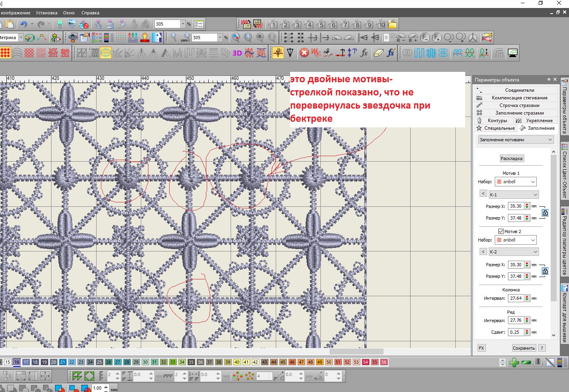
Task: Toggle Motif 1 size proportion lock
Action: 545,212
